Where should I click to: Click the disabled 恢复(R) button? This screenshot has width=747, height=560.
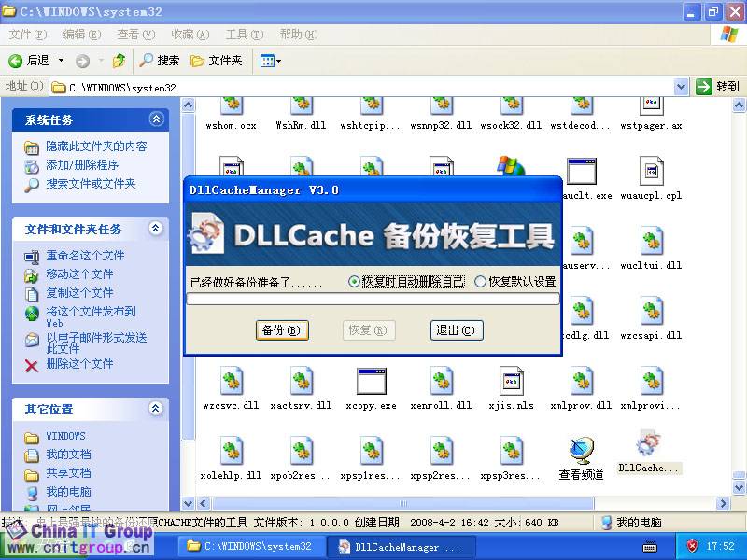369,330
